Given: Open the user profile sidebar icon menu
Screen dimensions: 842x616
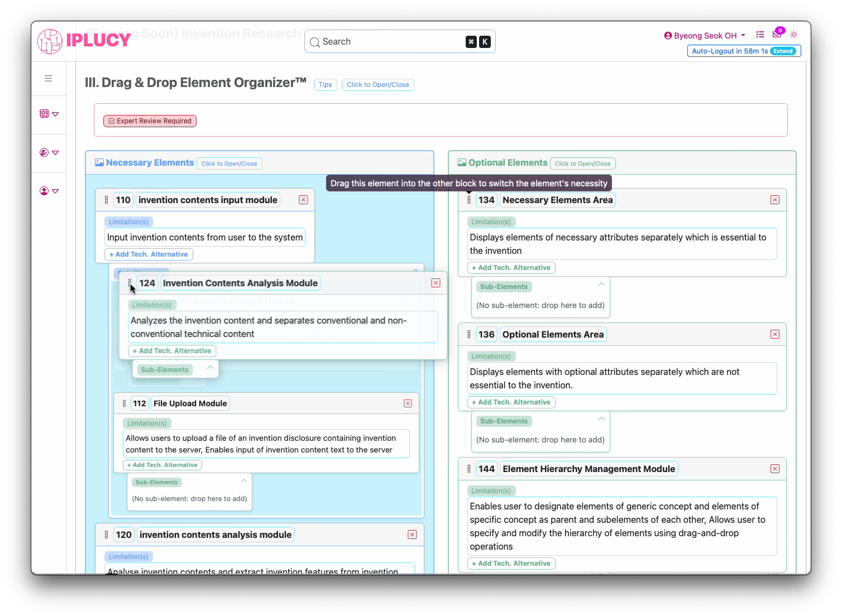Looking at the screenshot, I should 49,191.
